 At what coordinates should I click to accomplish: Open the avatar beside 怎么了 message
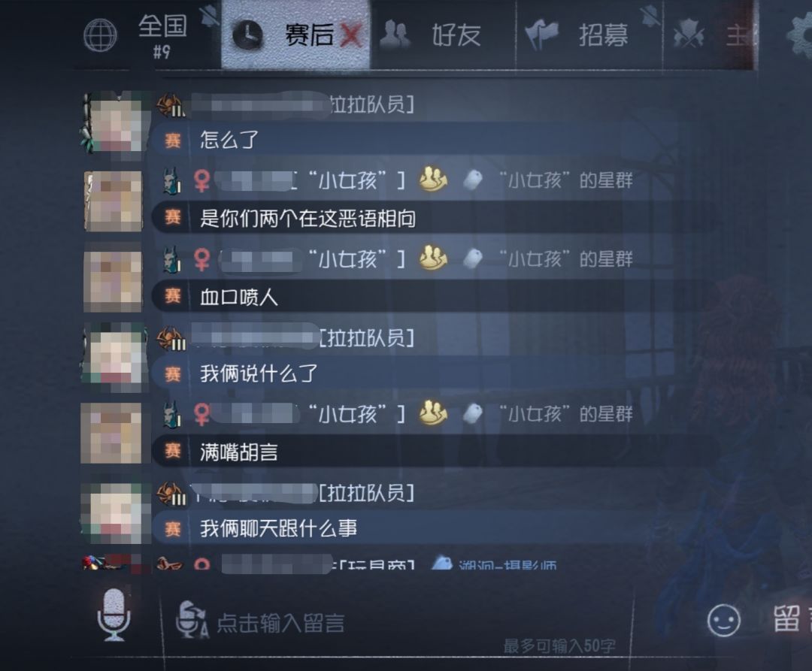pos(113,123)
